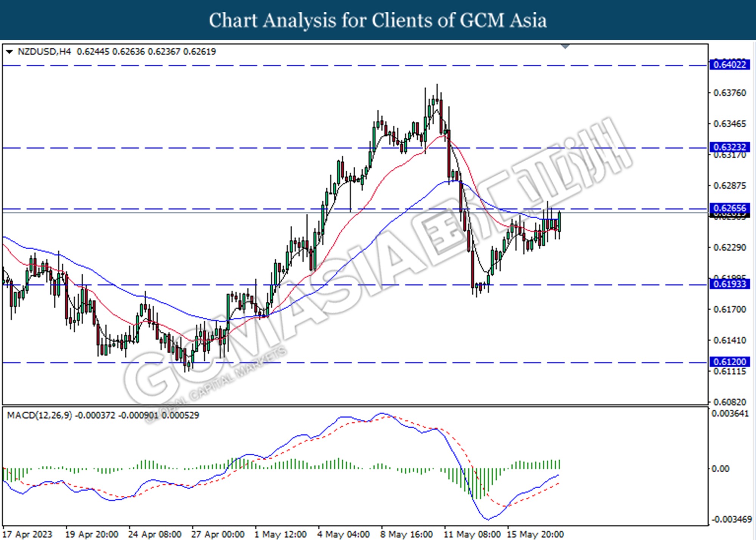Click the MACD 0.00 zero level label
Viewport: 756px width, 540px height.
[720, 469]
